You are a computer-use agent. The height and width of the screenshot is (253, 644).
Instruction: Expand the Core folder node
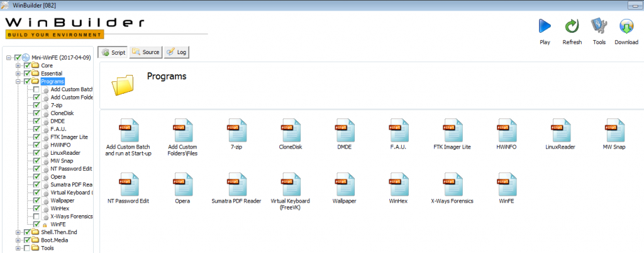coord(18,65)
